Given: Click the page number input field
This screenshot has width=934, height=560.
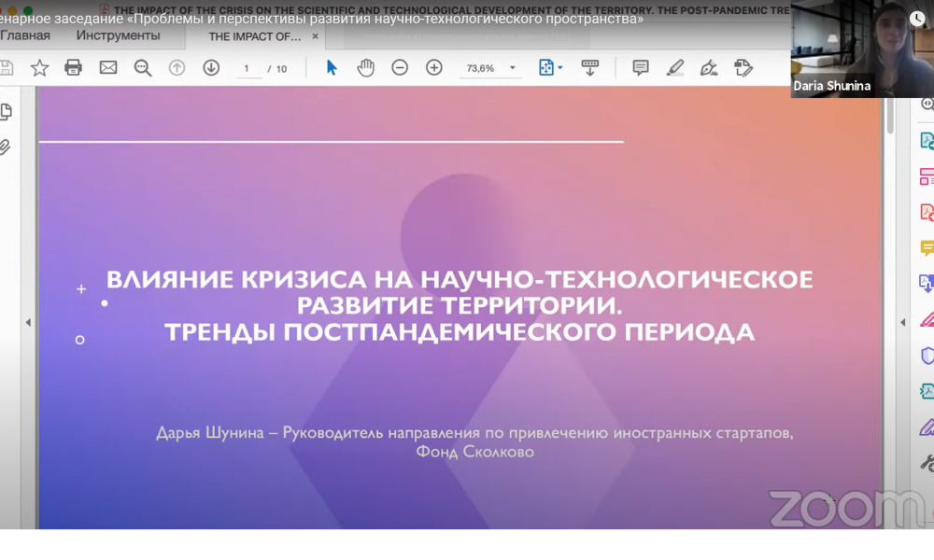Looking at the screenshot, I should (x=248, y=68).
